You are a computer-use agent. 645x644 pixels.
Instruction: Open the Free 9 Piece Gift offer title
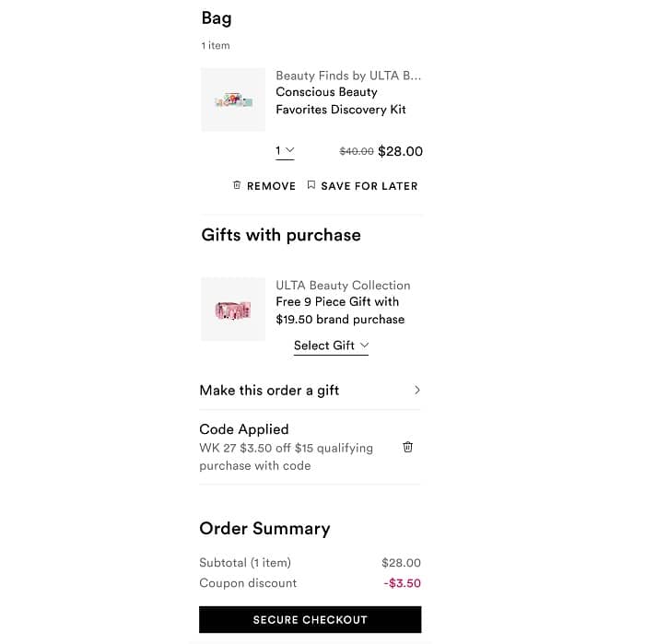pos(339,310)
